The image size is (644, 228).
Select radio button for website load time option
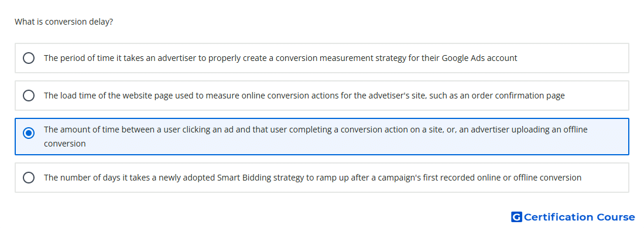29,96
